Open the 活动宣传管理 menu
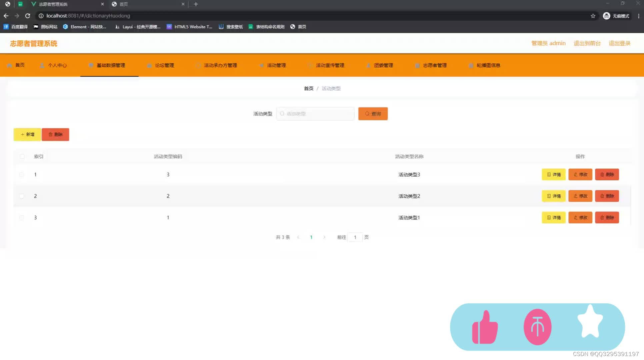This screenshot has height=360, width=644. click(326, 65)
